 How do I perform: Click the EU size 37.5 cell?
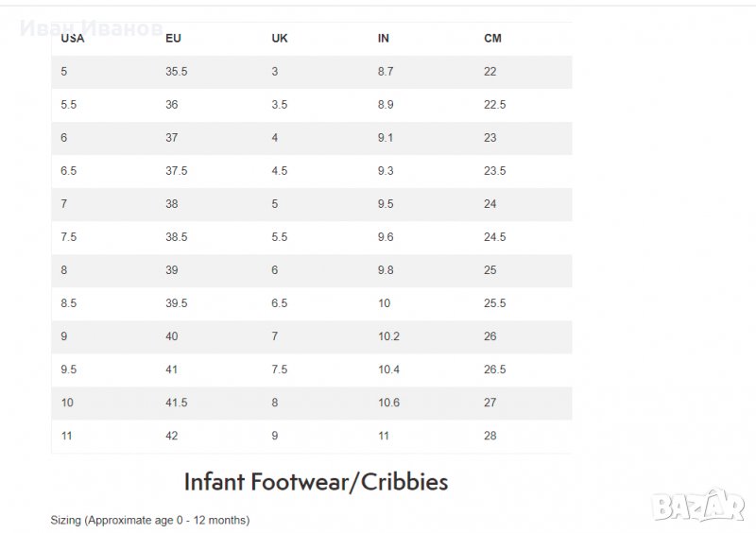click(176, 171)
